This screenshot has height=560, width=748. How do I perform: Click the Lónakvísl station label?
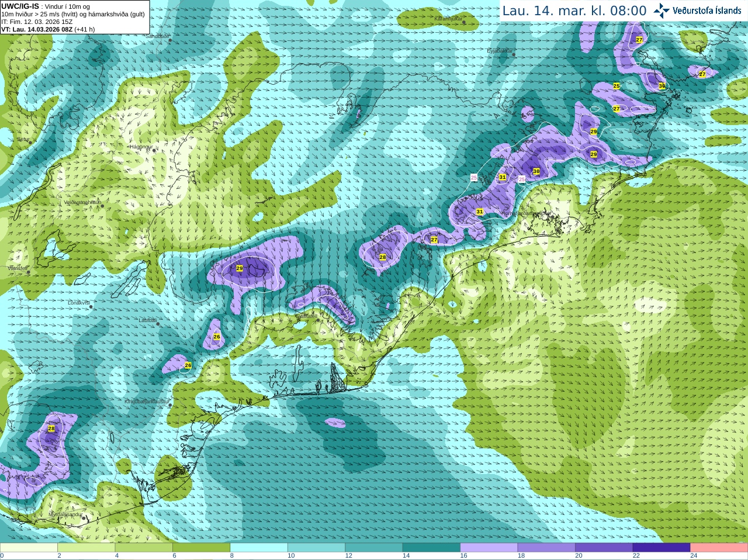coord(79,303)
